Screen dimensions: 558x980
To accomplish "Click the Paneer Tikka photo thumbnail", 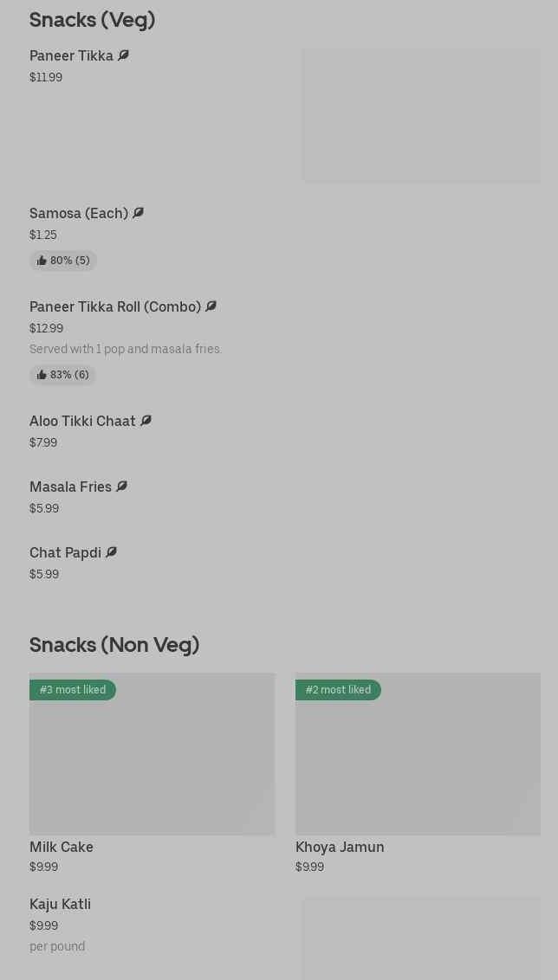I will pyautogui.click(x=421, y=115).
